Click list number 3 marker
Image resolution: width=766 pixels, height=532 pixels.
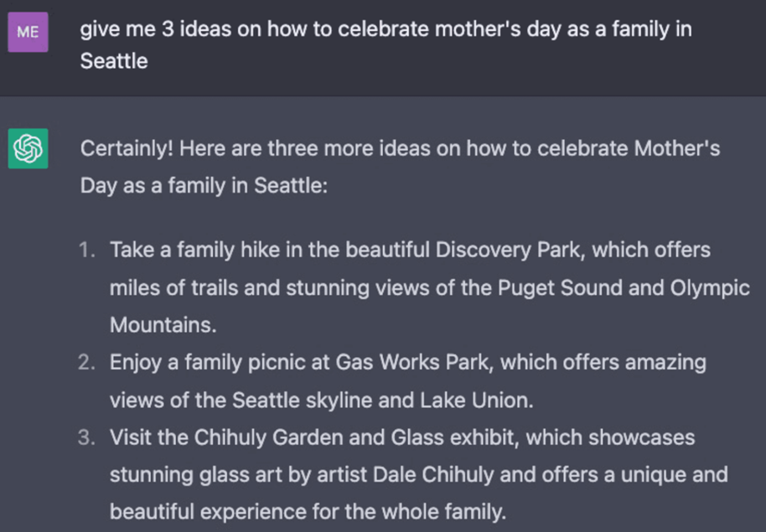coord(87,437)
